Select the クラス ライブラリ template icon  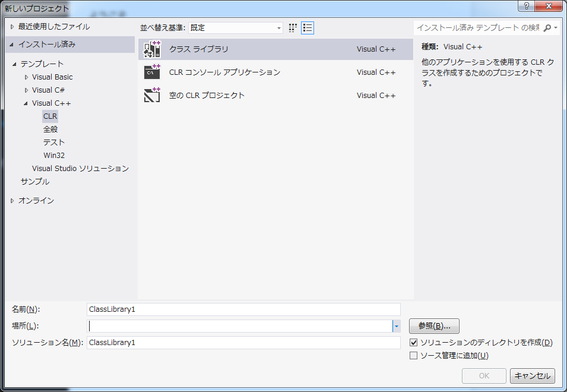click(x=153, y=49)
